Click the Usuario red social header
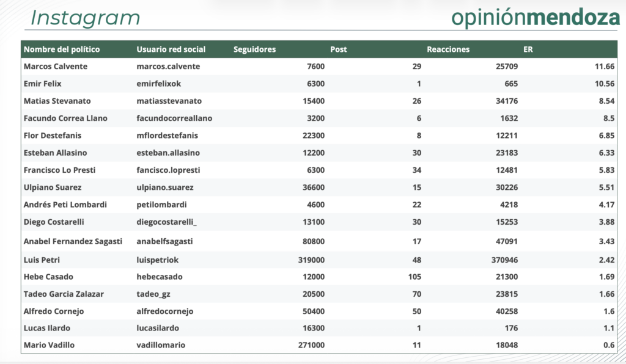626x364 pixels. tap(171, 49)
